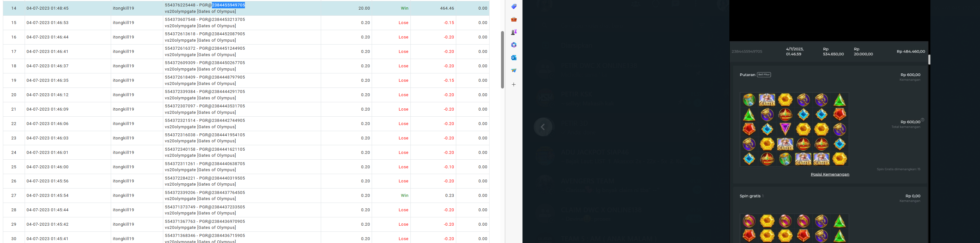980x243 pixels.
Task: Select transaction 554372340158 in row 24
Action: pos(180,149)
